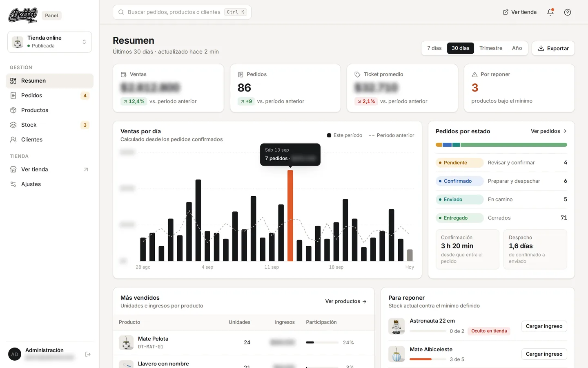Click the Por reponer warning triangle icon
588x368 pixels.
pos(474,74)
